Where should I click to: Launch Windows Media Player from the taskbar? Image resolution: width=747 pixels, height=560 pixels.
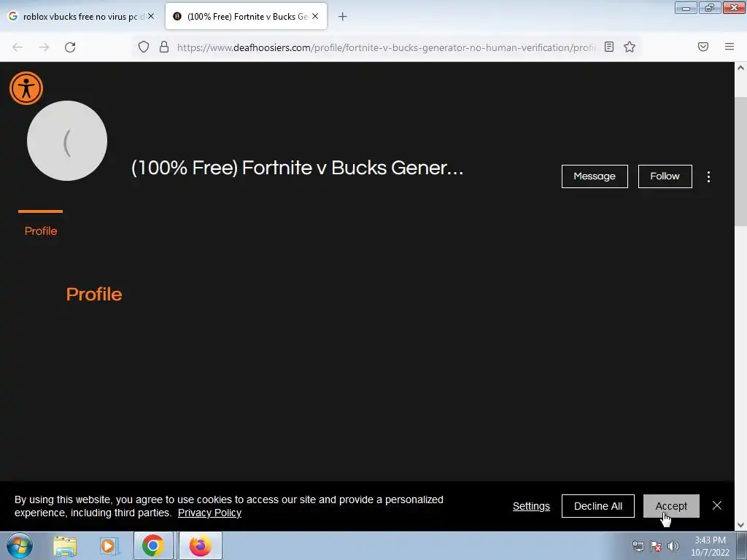point(109,545)
